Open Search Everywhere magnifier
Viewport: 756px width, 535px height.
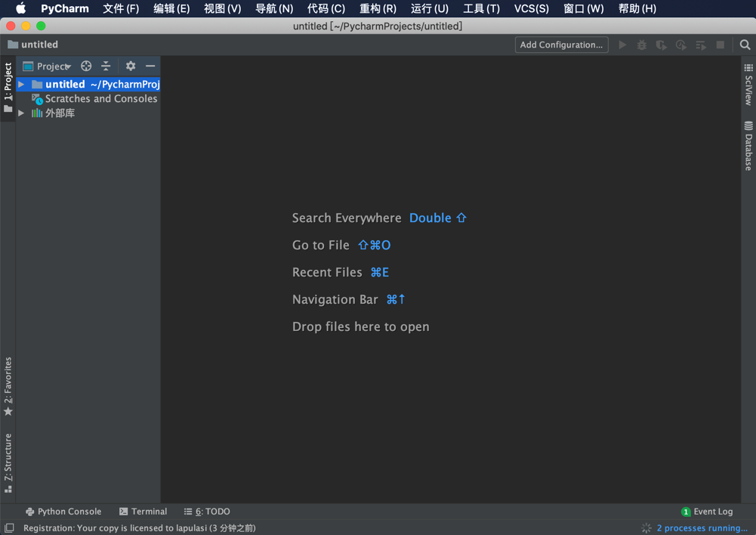click(745, 45)
